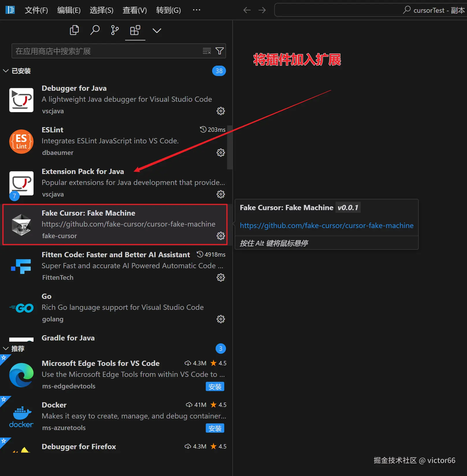Open manage gear for Go extension
Viewport: 467px width, 476px height.
[221, 319]
